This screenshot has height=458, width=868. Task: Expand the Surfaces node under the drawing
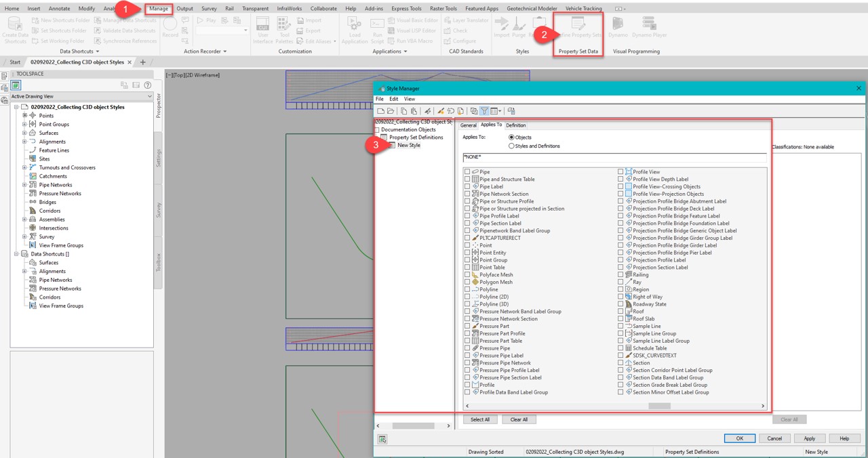pos(25,133)
